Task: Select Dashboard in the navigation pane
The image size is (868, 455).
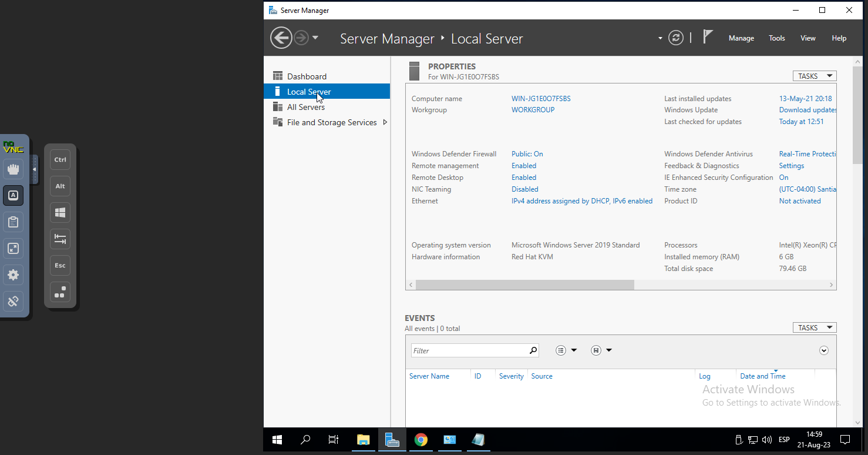Action: click(x=327, y=76)
